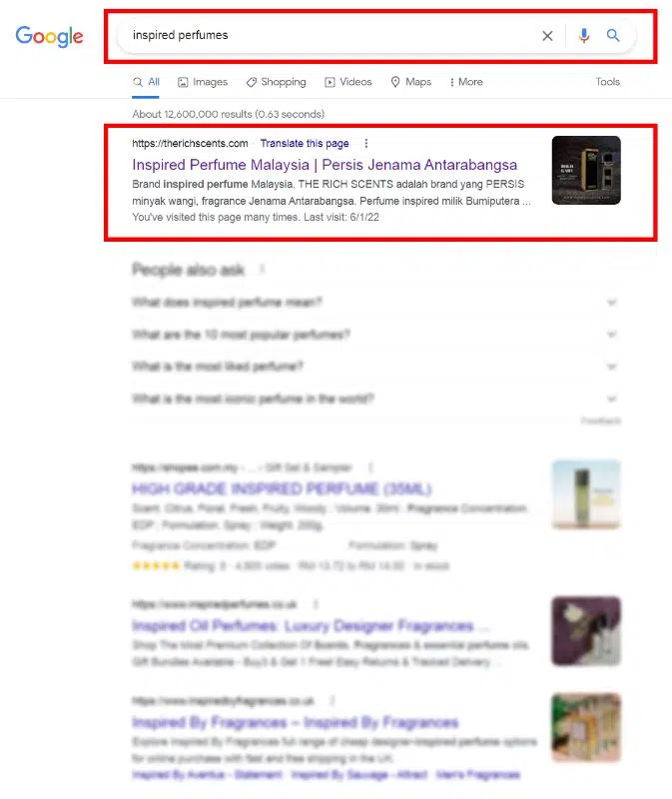Select the All results tab
The height and width of the screenshot is (799, 672).
146,82
